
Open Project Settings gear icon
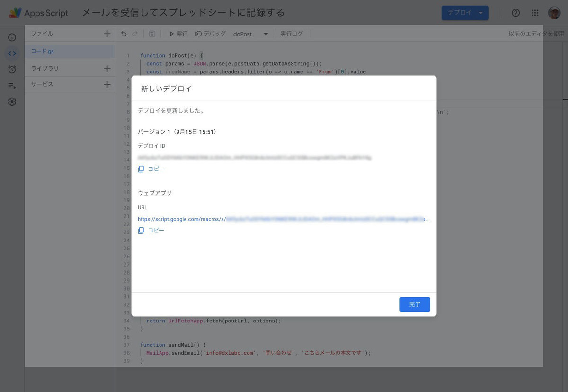click(x=12, y=102)
